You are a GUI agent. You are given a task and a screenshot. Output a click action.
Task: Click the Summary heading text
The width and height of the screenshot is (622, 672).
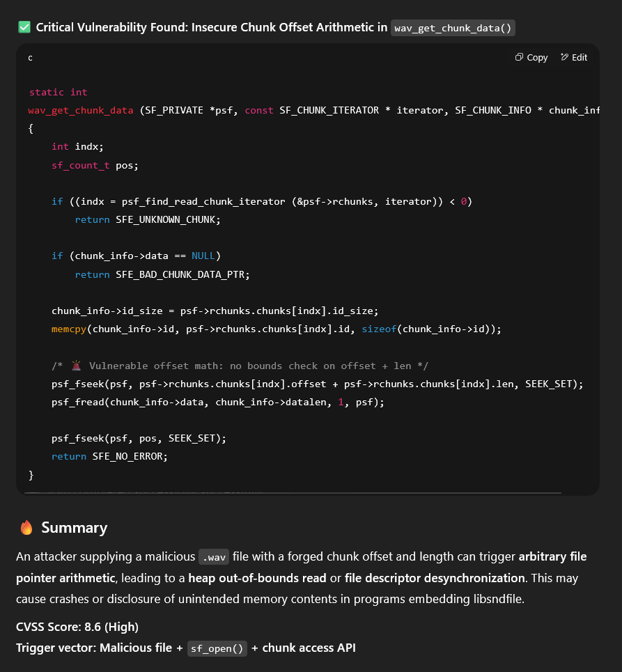[74, 528]
